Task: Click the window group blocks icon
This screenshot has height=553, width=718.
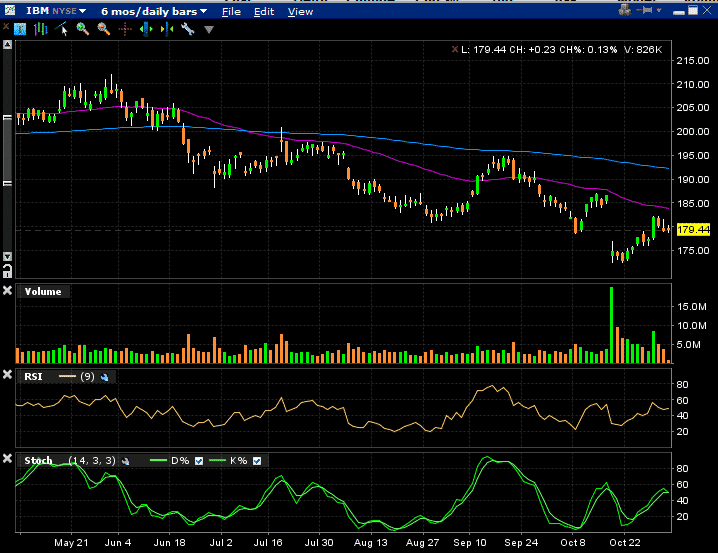Action: click(x=625, y=10)
